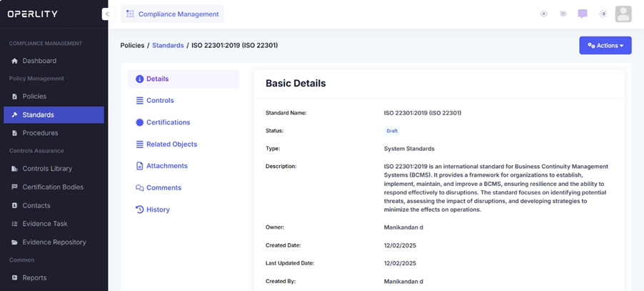
Task: Click the eye icon in top header
Action: pos(543,14)
